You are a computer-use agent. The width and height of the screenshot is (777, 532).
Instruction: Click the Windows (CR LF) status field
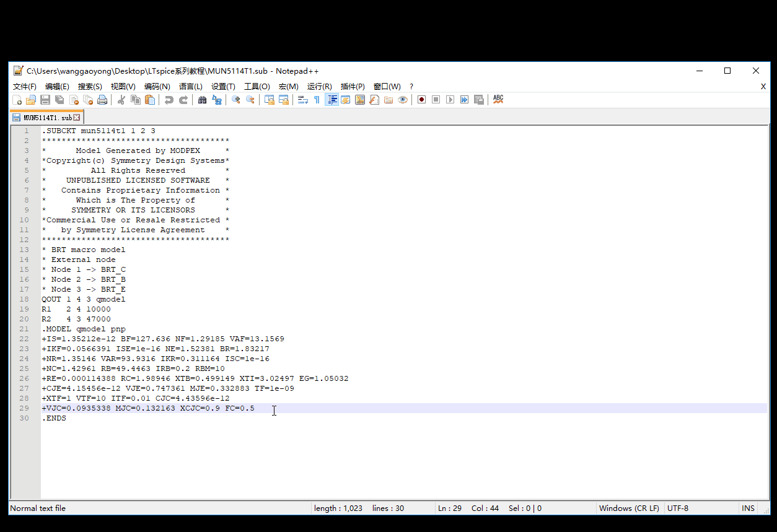629,508
